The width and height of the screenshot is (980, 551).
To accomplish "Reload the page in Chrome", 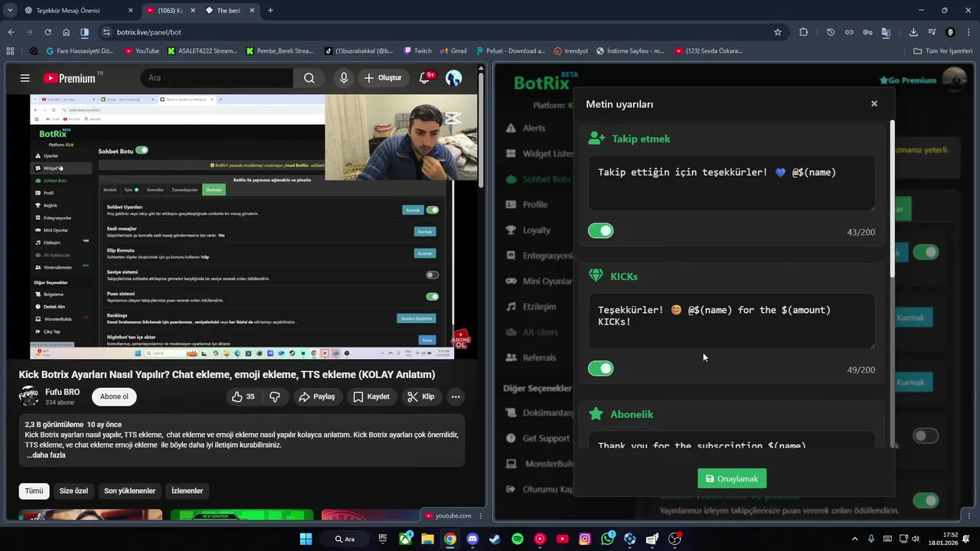I will coord(47,32).
